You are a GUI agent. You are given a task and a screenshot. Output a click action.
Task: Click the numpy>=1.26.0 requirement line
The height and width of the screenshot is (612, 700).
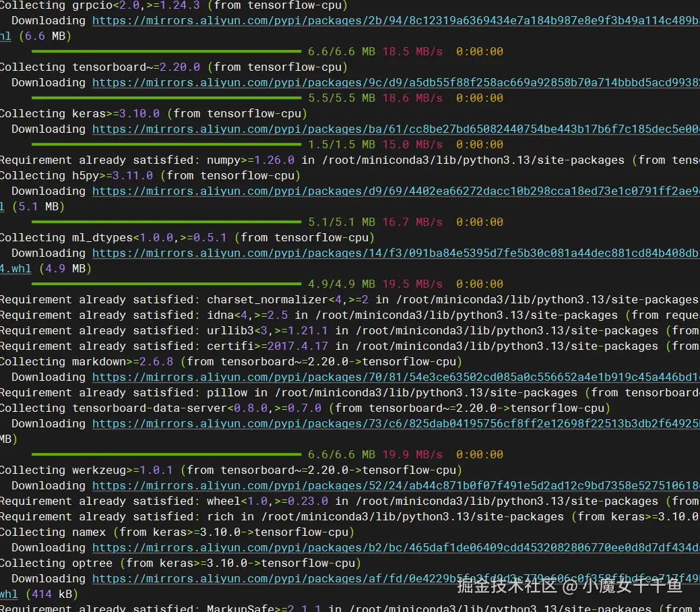pyautogui.click(x=350, y=160)
